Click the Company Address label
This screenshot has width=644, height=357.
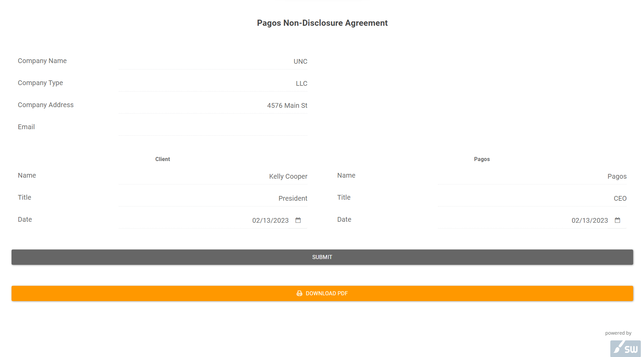tap(46, 105)
